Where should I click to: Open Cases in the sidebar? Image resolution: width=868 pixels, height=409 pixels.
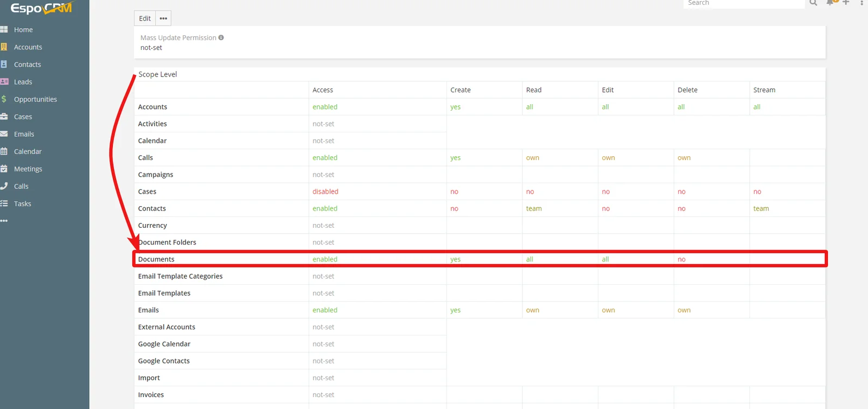pyautogui.click(x=23, y=117)
